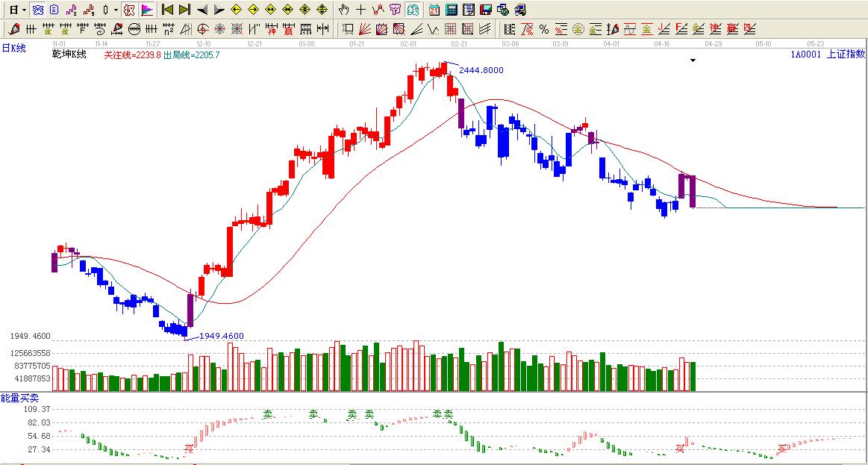Open the period dropdown arrow beside 日

point(24,10)
